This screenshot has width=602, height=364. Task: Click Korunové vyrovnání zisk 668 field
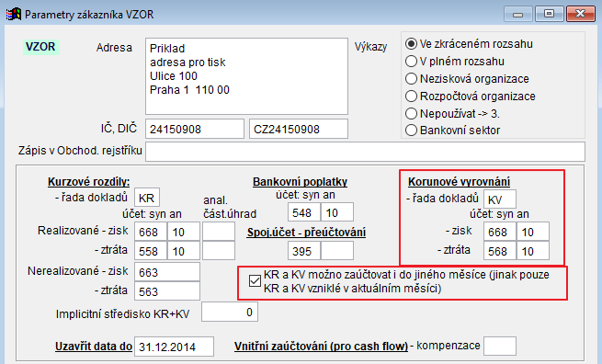(500, 232)
